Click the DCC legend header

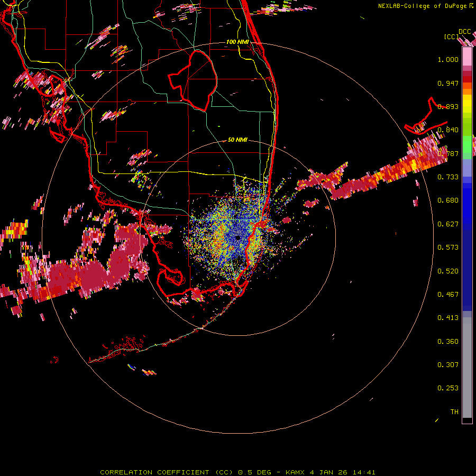tap(464, 32)
